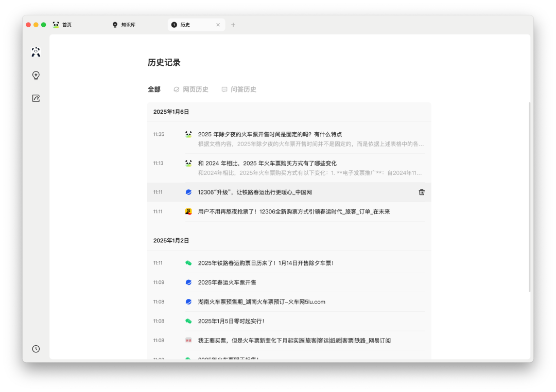Open 湖南火车票预售期 history entry

pos(262,302)
